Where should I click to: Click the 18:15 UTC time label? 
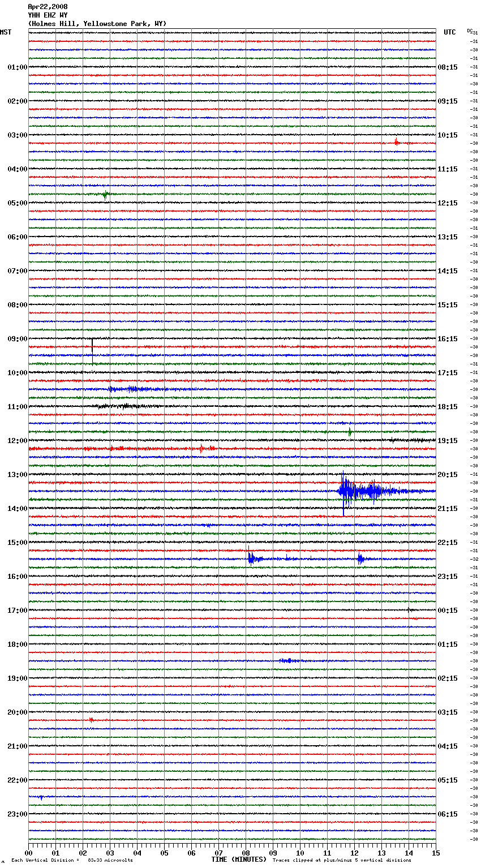tap(448, 407)
